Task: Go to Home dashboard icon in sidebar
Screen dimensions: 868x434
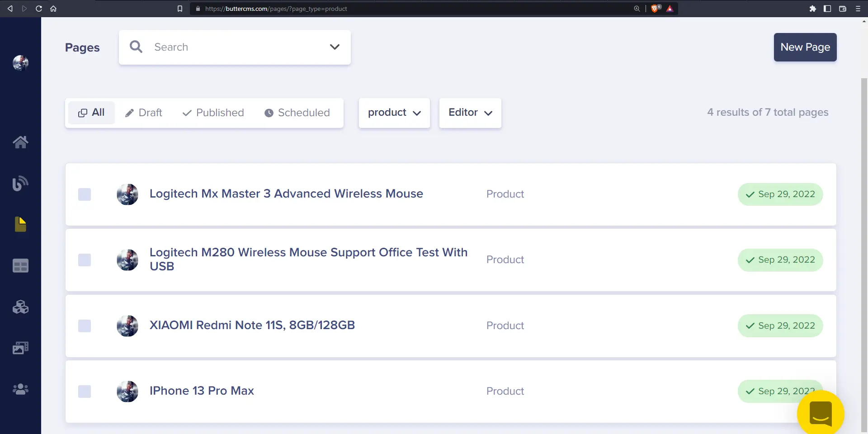Action: pyautogui.click(x=20, y=142)
